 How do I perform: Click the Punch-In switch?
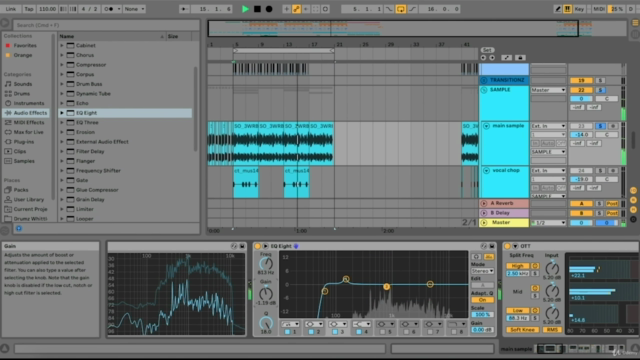[x=389, y=9]
